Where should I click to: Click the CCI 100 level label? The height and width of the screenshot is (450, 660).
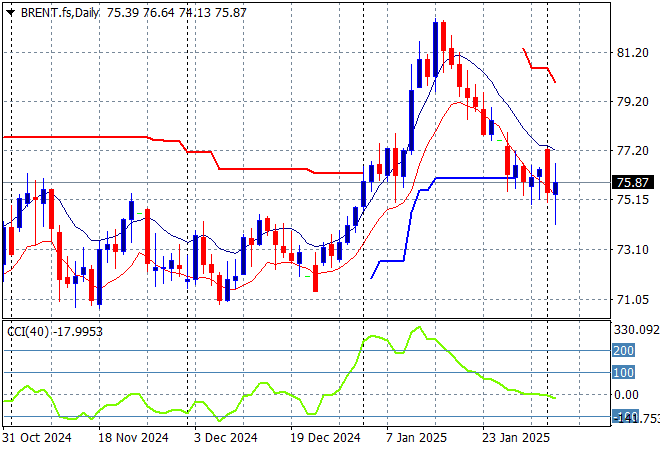coord(623,373)
